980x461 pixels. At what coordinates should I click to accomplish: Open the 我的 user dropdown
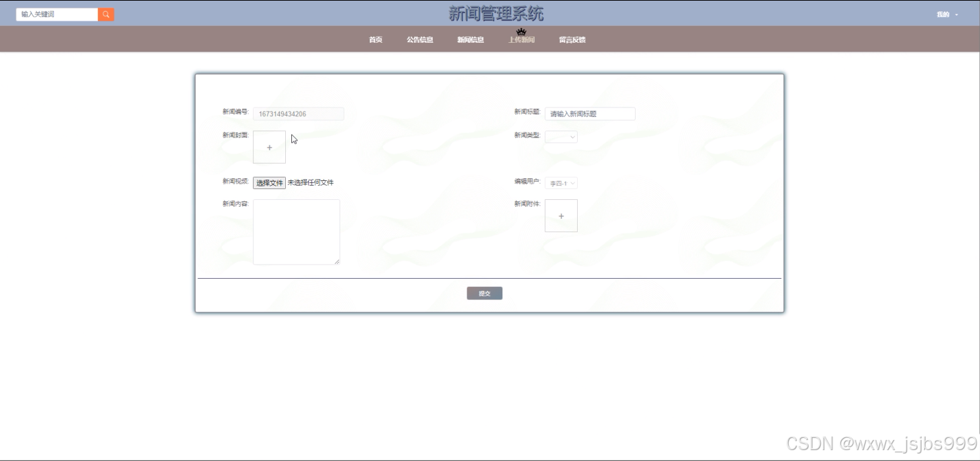point(947,14)
